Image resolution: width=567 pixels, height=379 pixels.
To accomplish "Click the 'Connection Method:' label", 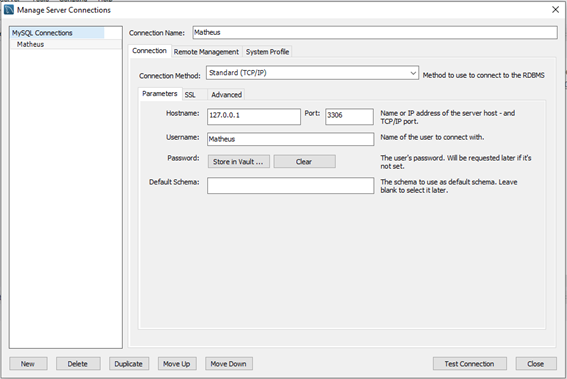I will (170, 76).
